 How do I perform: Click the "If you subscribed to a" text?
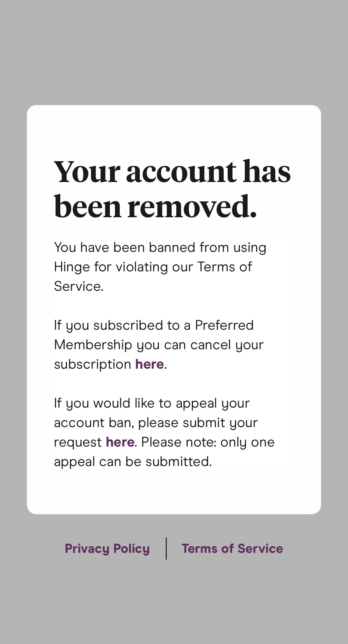pos(122,326)
